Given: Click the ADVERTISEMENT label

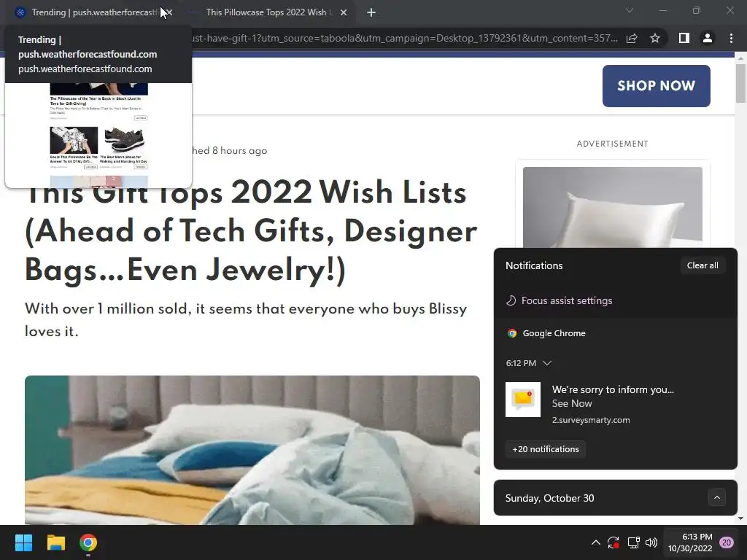Looking at the screenshot, I should click(612, 144).
